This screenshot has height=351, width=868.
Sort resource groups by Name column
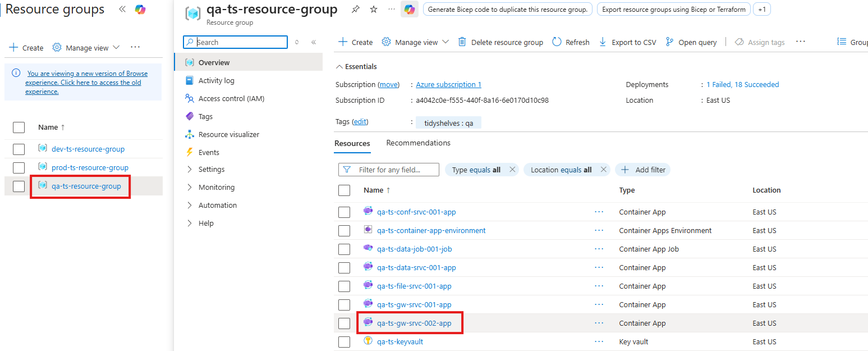coord(52,127)
